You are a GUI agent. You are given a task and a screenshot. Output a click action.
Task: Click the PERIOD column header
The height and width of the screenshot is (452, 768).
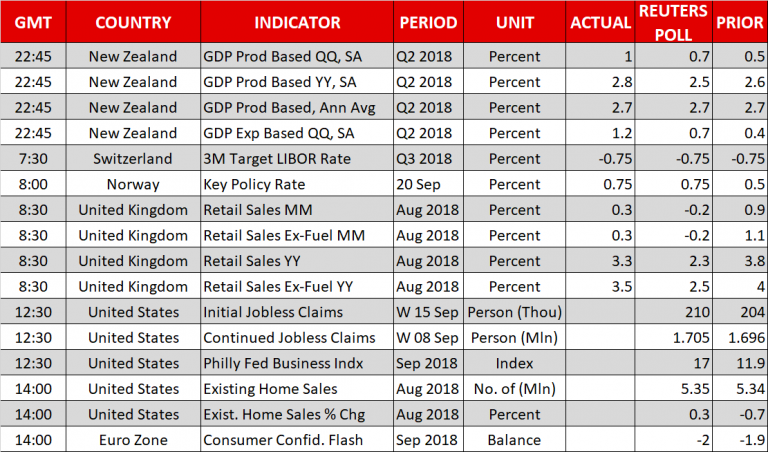click(428, 23)
